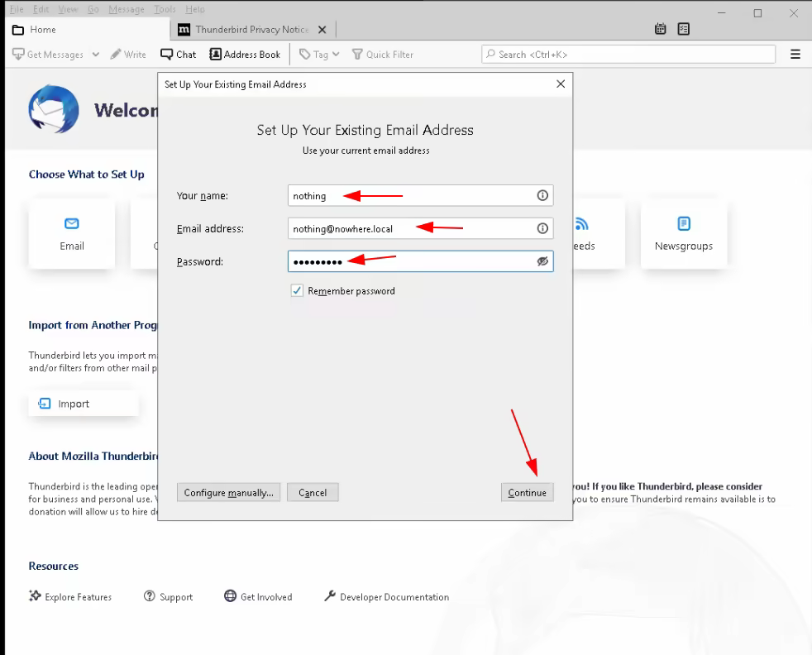The height and width of the screenshot is (655, 812).
Task: Open the Go menu
Action: 93,9
